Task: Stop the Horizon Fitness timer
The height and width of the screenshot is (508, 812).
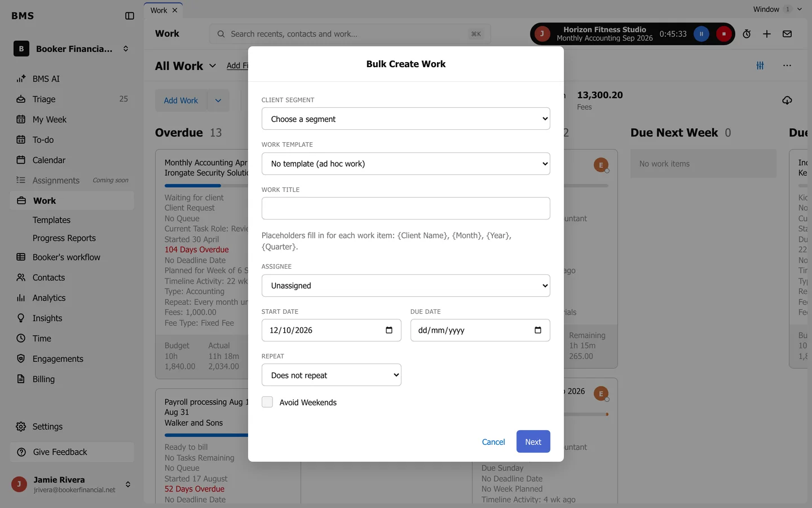Action: [724, 34]
